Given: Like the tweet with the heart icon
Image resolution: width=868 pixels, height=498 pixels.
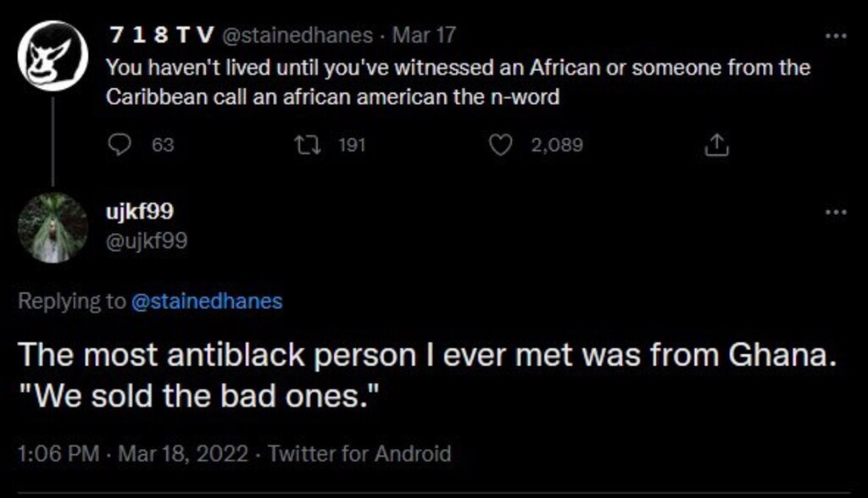Looking at the screenshot, I should (x=503, y=146).
